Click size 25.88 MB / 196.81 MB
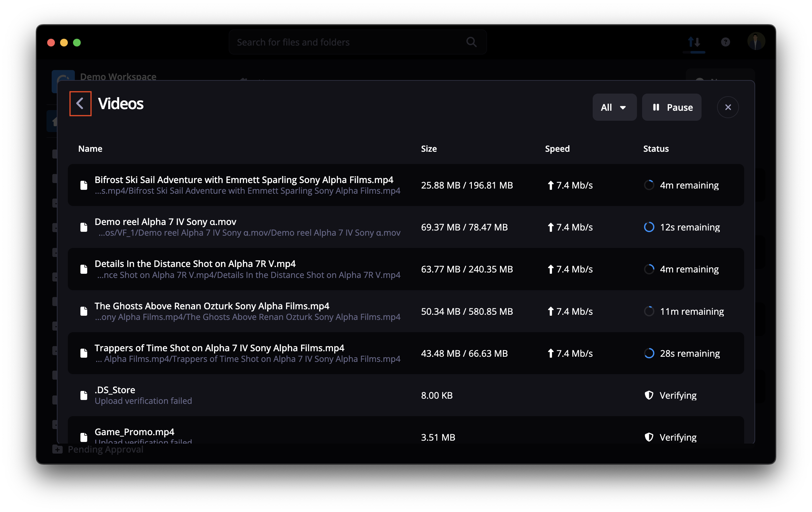Image resolution: width=812 pixels, height=512 pixels. 467,185
